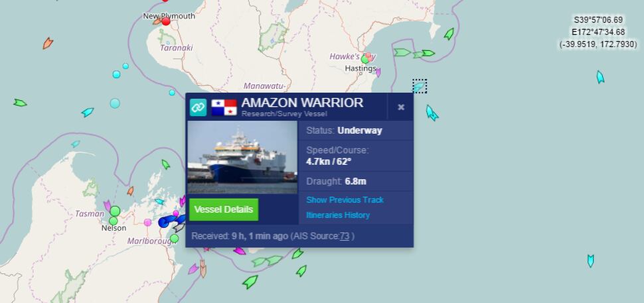Select the orange vessel icon northwest of Taranaki
Viewport: 644px width, 303px height.
48,42
